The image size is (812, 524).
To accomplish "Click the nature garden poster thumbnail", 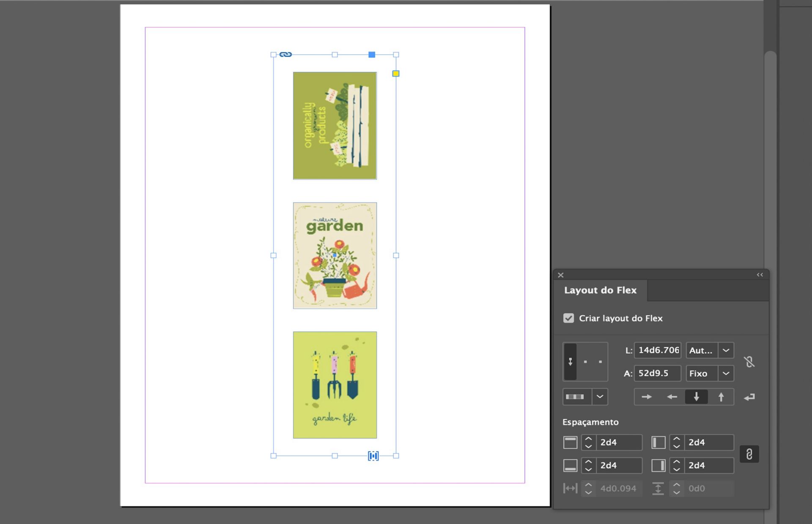I will pos(335,255).
